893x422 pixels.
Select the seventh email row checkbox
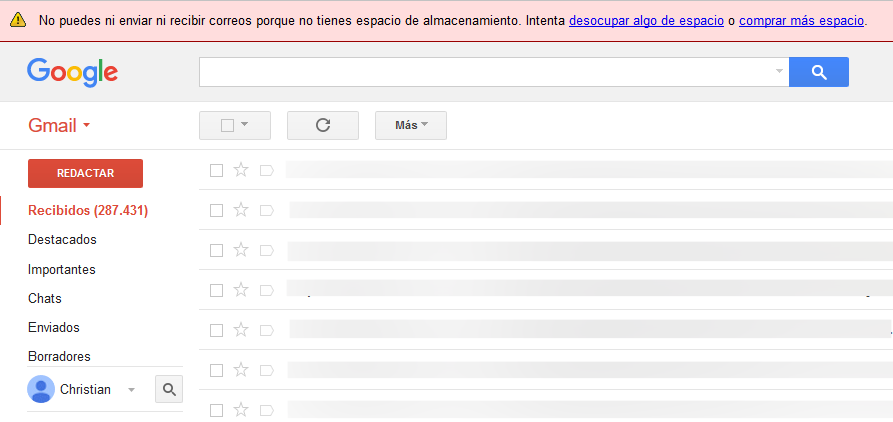tap(216, 410)
